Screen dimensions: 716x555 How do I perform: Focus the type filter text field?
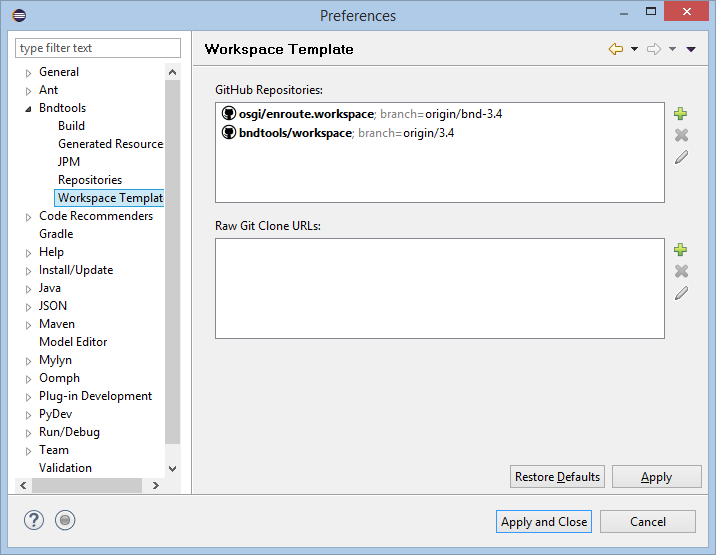pyautogui.click(x=98, y=48)
